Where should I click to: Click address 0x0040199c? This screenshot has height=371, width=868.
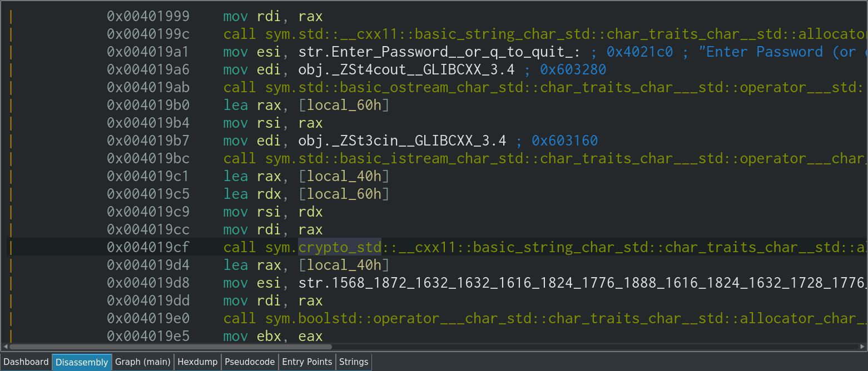(148, 34)
